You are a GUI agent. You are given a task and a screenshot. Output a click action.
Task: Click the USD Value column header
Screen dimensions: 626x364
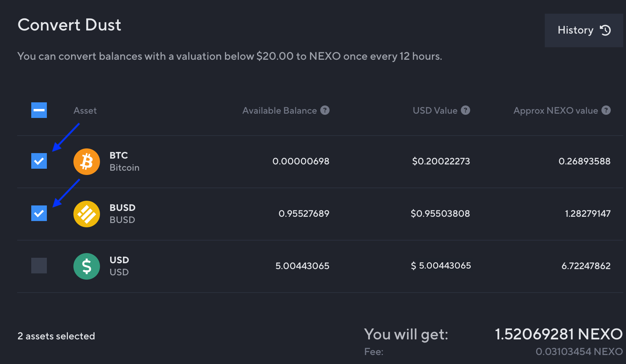tap(435, 110)
